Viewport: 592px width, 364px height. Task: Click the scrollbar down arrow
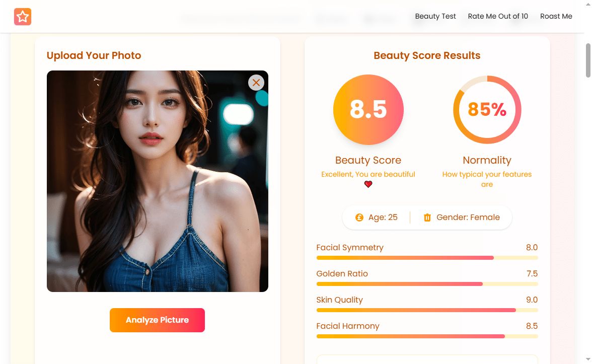(588, 359)
